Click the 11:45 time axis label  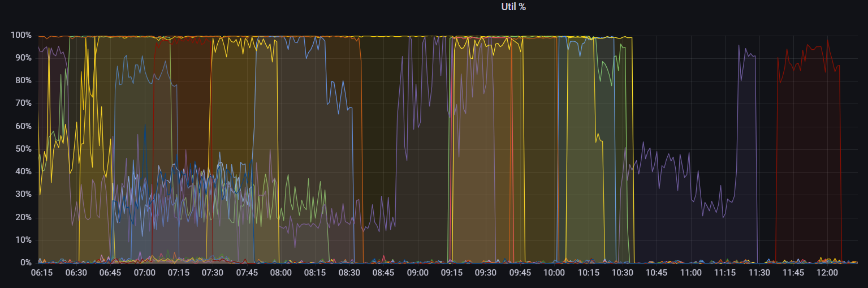pyautogui.click(x=793, y=273)
